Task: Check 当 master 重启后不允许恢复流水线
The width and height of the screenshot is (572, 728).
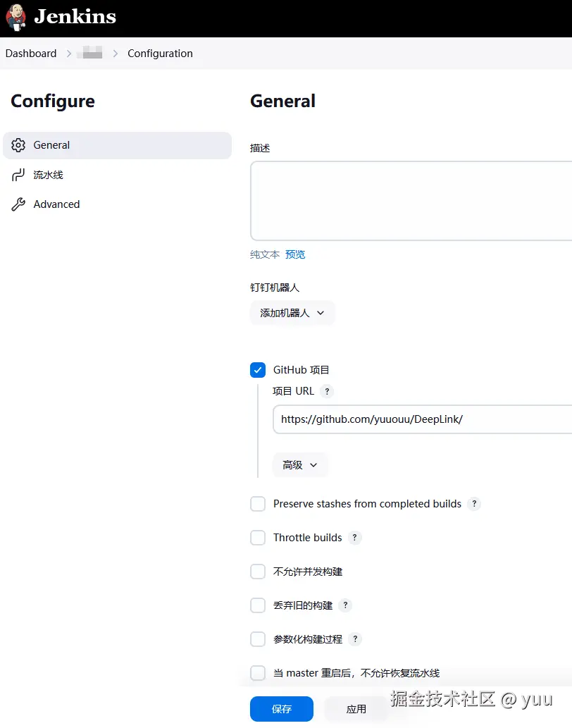Action: point(258,672)
